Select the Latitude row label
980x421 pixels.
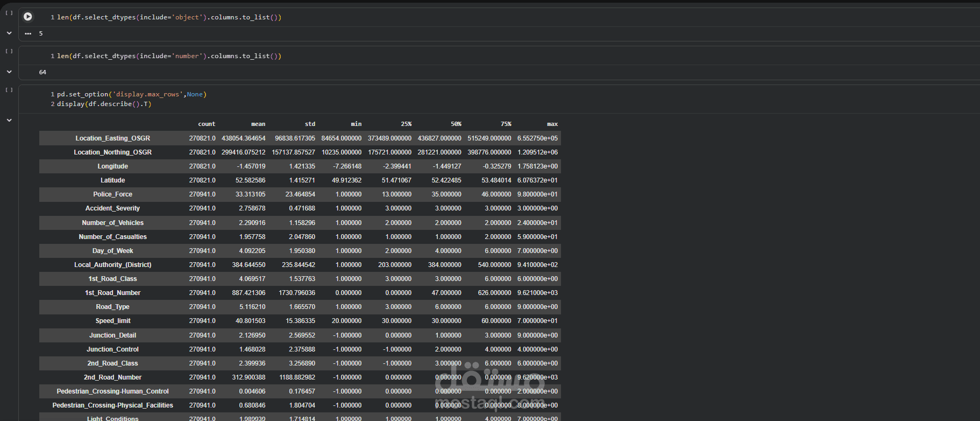[112, 180]
